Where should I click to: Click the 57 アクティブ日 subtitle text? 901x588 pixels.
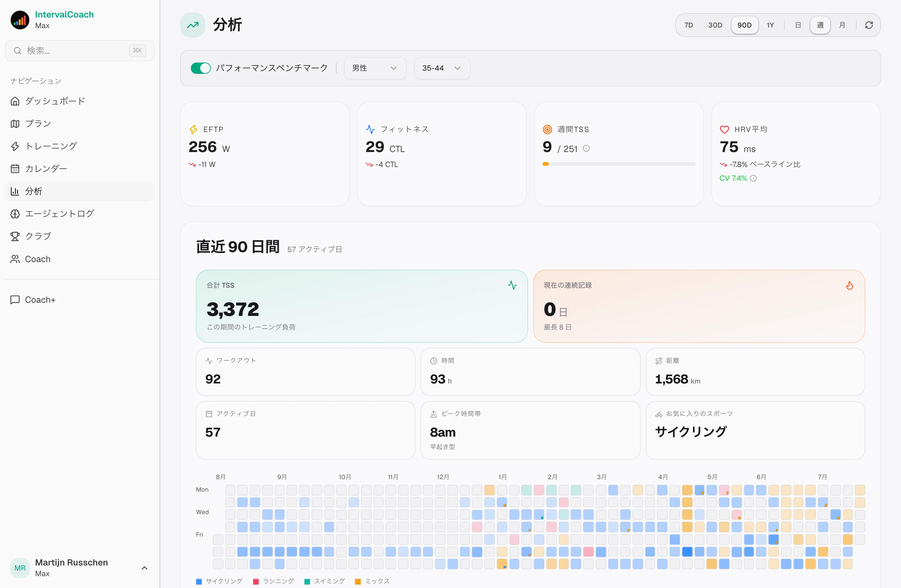click(x=315, y=249)
